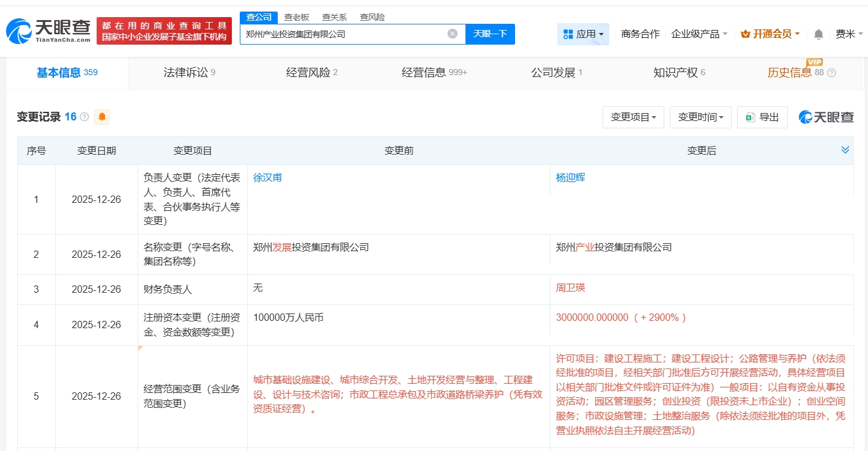Switch to the 经营风险 tab
The image size is (868, 451).
tap(311, 73)
